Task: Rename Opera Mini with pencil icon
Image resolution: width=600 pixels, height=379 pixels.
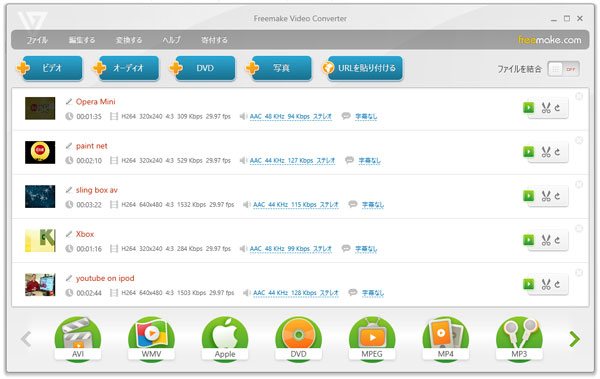Action: [x=69, y=101]
